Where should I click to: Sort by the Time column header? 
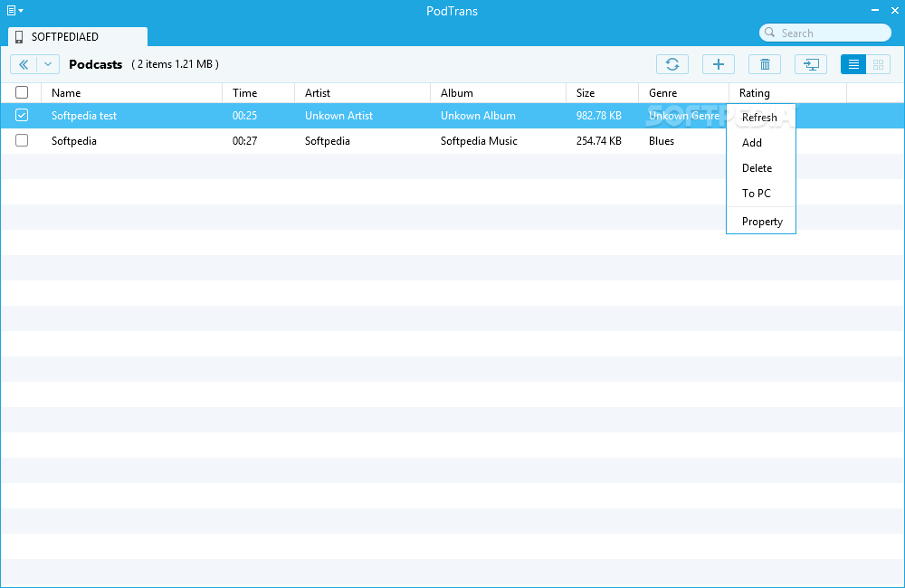point(259,93)
